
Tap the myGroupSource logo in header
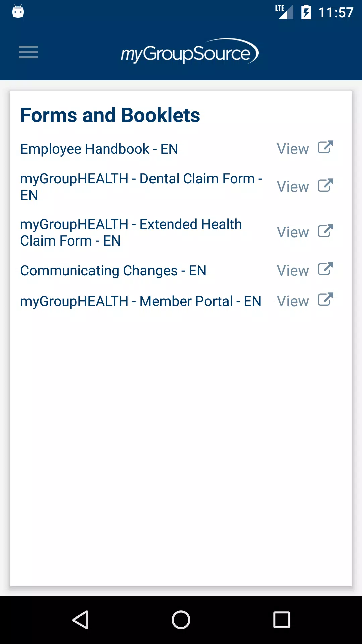(190, 51)
